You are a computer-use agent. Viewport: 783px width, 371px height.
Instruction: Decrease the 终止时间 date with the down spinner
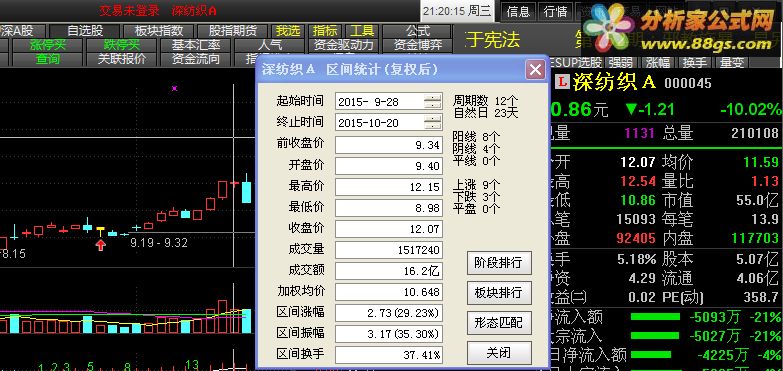[x=432, y=125]
